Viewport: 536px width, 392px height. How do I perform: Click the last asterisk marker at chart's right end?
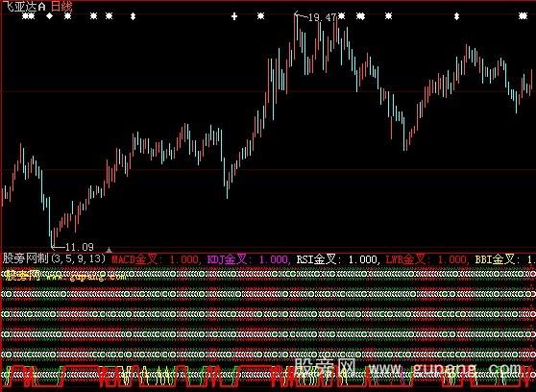point(523,15)
